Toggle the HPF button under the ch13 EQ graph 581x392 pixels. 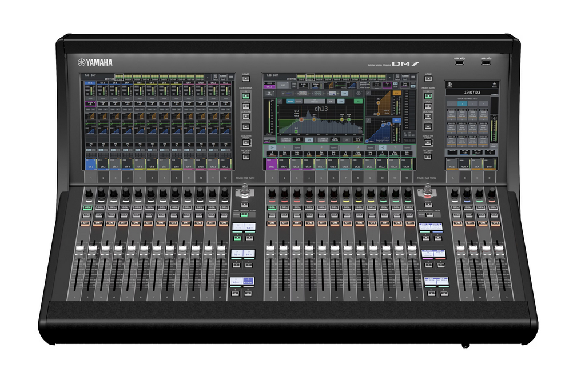pyautogui.click(x=309, y=140)
